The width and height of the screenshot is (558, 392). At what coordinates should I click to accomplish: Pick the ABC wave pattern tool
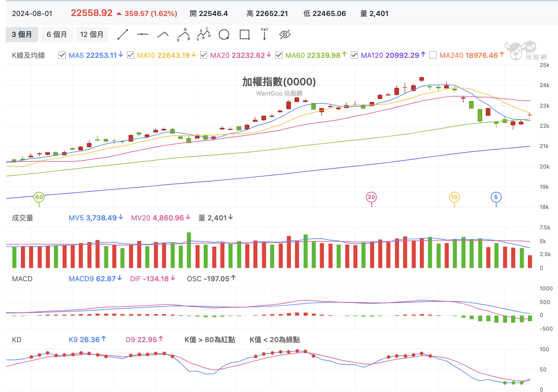[x=183, y=35]
